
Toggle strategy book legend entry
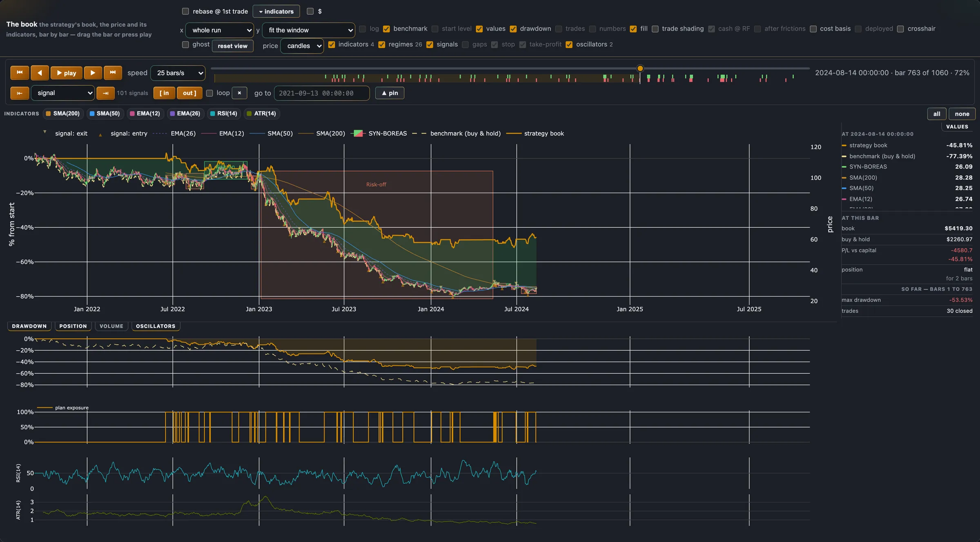coord(535,134)
